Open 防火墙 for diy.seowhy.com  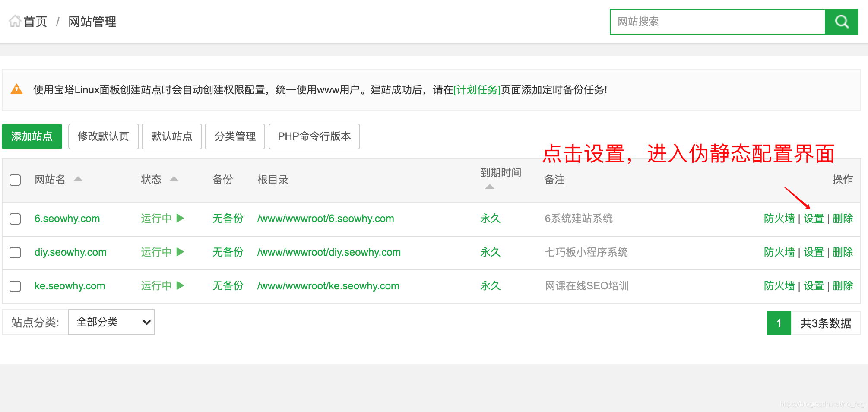pos(779,252)
